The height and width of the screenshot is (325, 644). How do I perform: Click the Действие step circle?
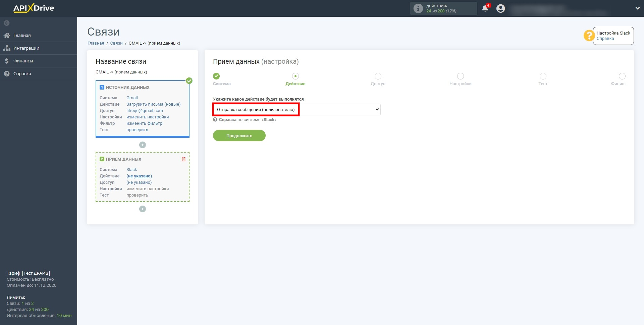coord(296,76)
